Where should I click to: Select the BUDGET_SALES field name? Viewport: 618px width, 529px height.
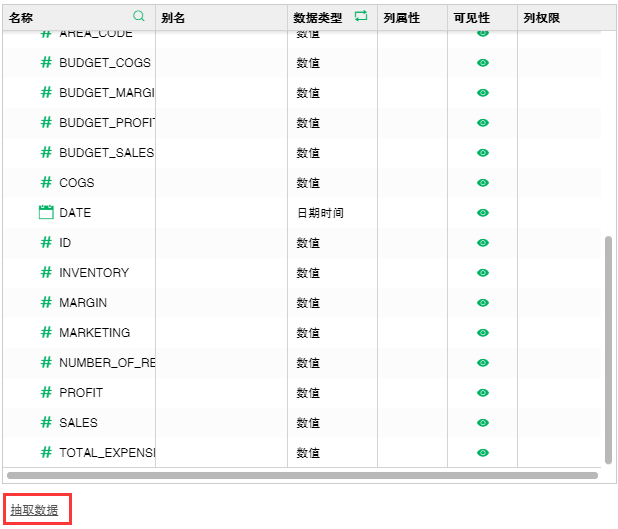[x=106, y=153]
